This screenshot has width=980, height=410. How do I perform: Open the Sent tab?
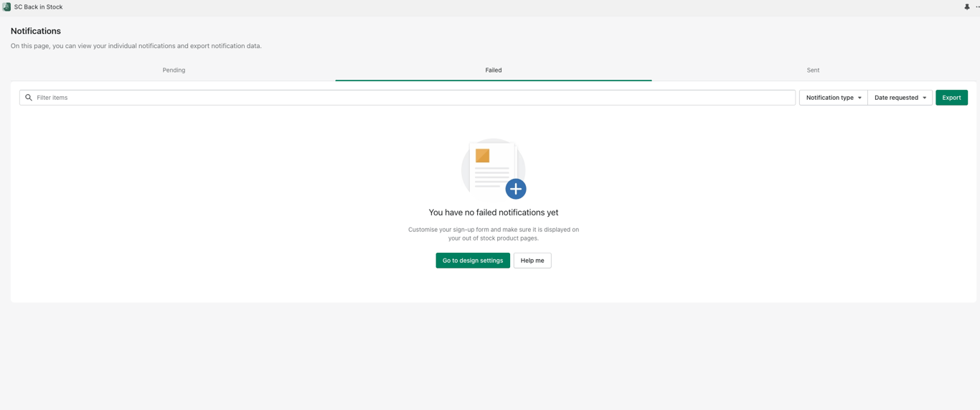pos(813,70)
